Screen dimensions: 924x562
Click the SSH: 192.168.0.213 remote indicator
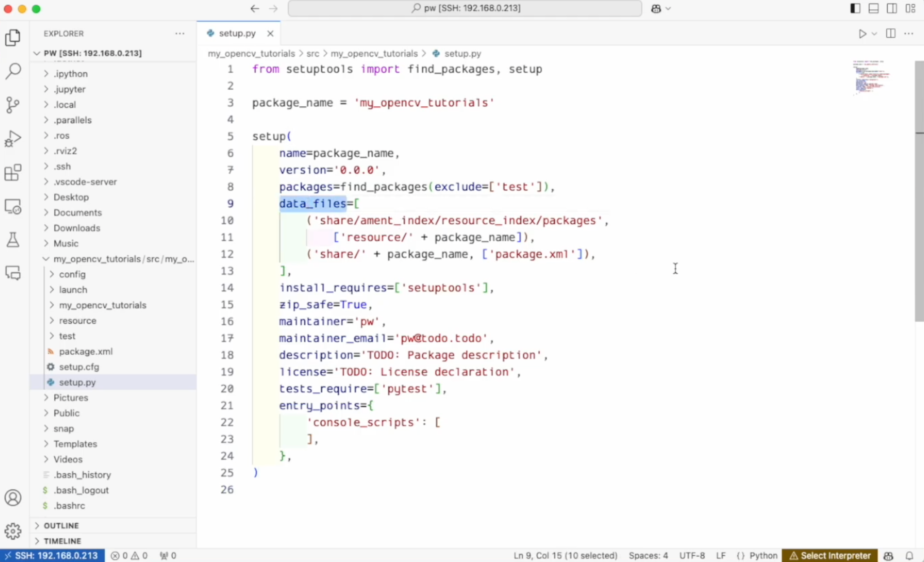coord(52,555)
